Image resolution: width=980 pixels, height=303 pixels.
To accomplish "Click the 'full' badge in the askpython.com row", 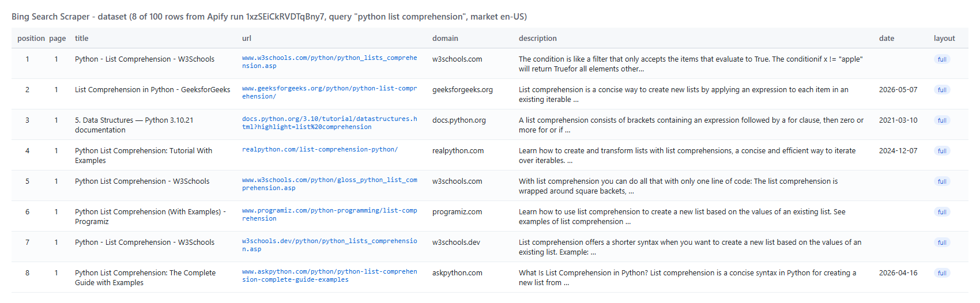I will click(x=942, y=273).
